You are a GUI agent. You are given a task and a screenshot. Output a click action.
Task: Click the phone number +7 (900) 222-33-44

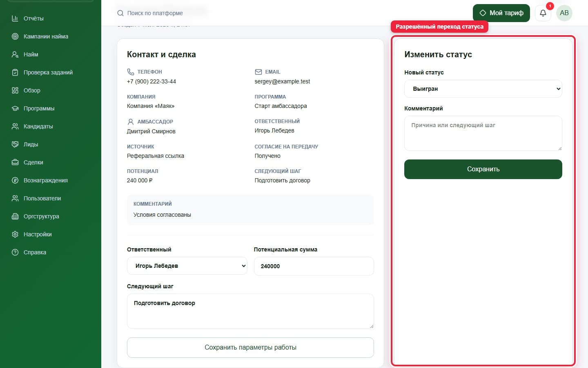click(151, 81)
